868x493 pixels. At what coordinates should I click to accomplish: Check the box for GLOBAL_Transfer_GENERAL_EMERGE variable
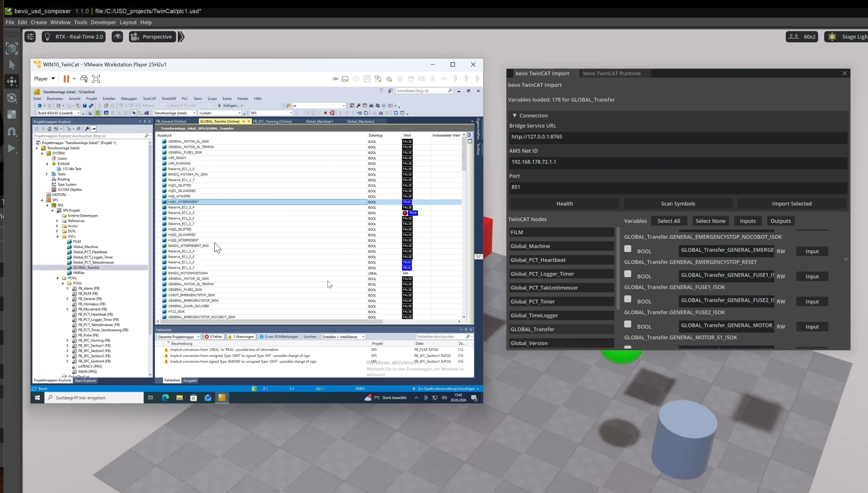pyautogui.click(x=628, y=249)
